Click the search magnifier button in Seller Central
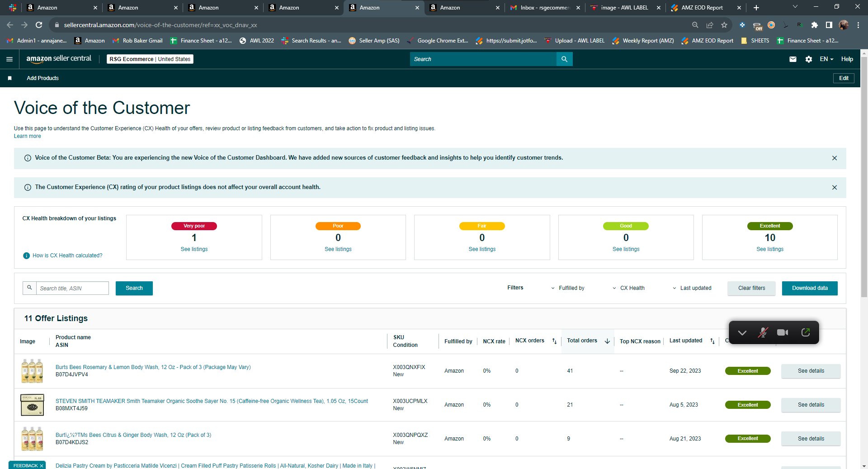Image resolution: width=868 pixels, height=469 pixels. [x=564, y=59]
